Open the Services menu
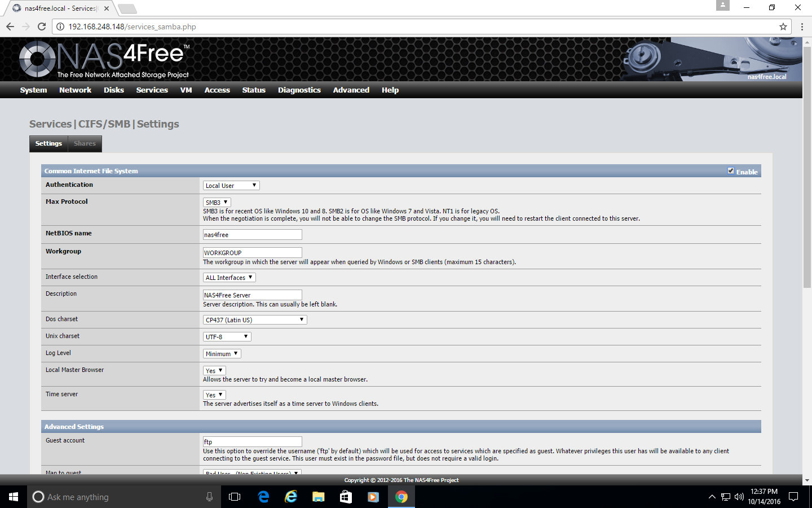Viewport: 812px width, 508px height. point(152,90)
